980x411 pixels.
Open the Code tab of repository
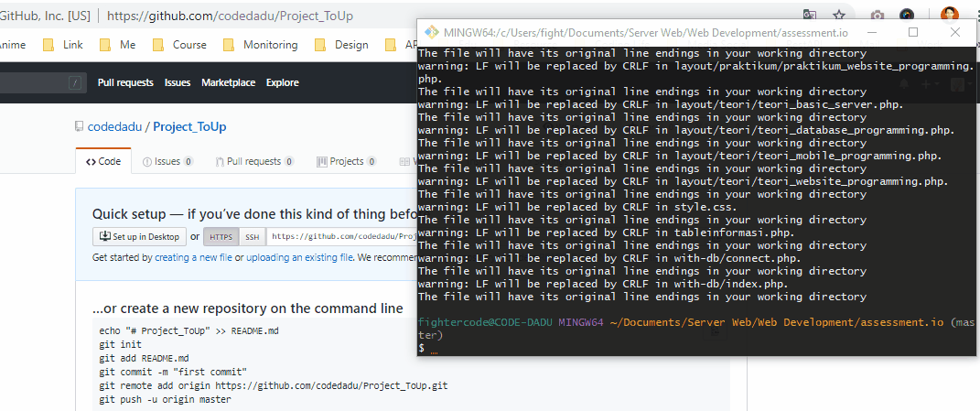click(103, 161)
